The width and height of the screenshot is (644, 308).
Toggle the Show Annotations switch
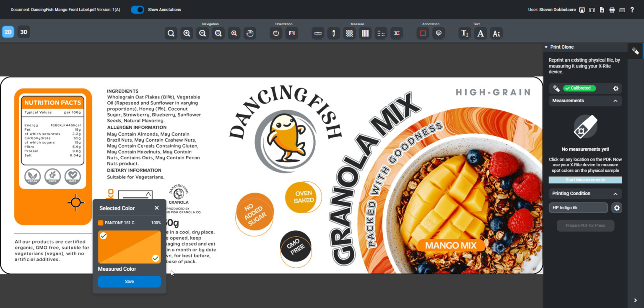point(138,10)
